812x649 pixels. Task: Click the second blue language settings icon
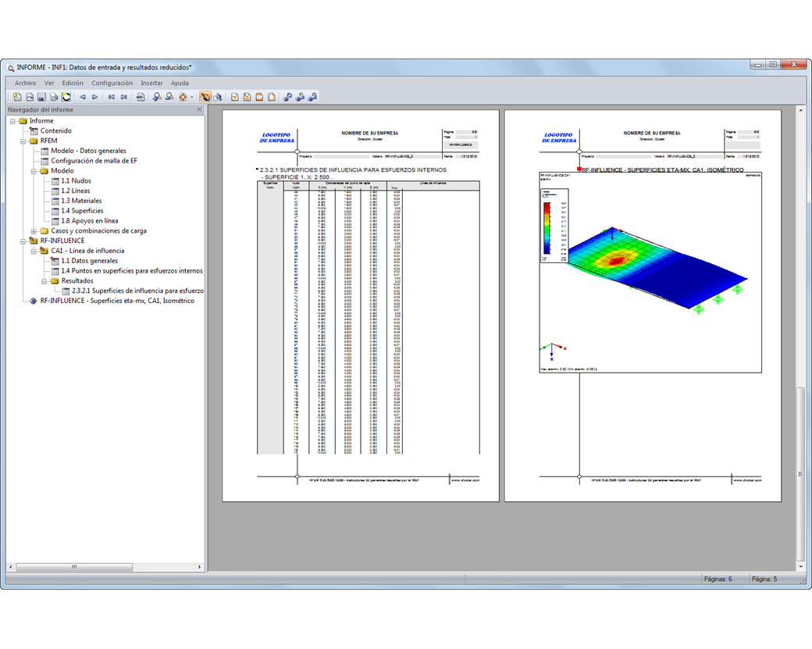point(301,97)
